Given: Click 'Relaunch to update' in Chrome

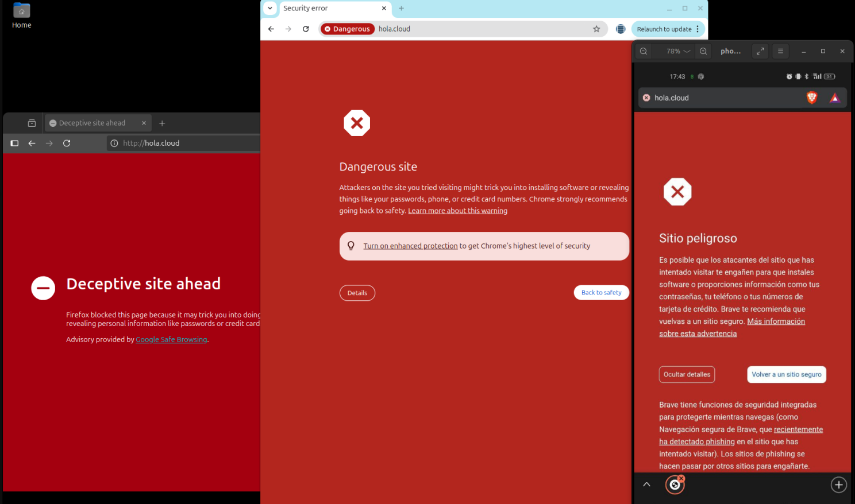Looking at the screenshot, I should tap(664, 29).
